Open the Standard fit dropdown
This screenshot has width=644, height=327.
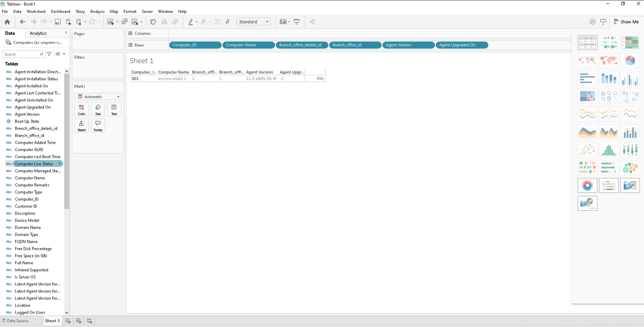[x=253, y=22]
